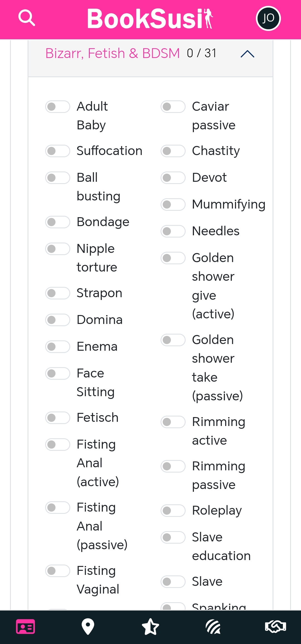The height and width of the screenshot is (644, 301).
Task: Tap the Enema label text
Action: click(97, 347)
